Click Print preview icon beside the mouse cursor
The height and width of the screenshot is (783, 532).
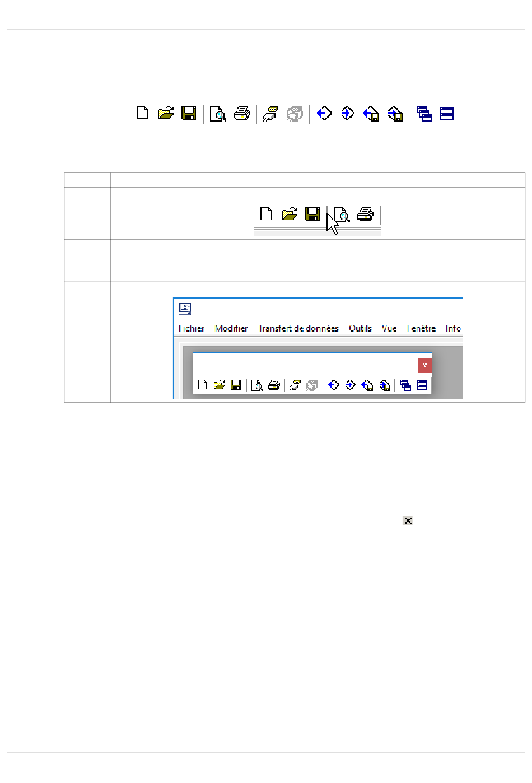tap(342, 214)
